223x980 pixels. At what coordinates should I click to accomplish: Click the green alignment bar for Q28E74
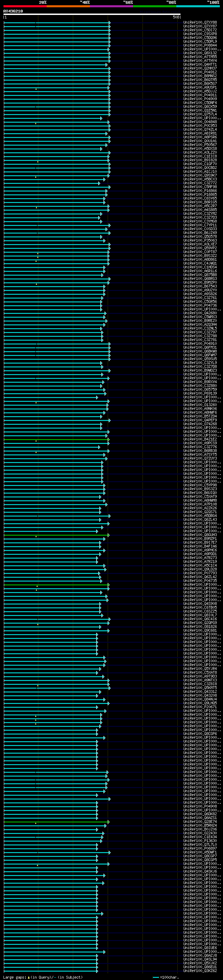coord(56,822)
